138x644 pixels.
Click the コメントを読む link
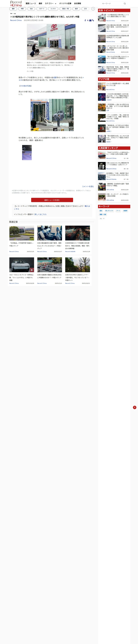[88, 187]
